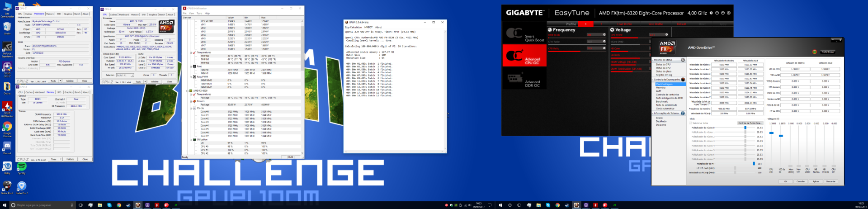Collapse the AMD FX-8320 node in HWMonitor

pyautogui.click(x=188, y=91)
